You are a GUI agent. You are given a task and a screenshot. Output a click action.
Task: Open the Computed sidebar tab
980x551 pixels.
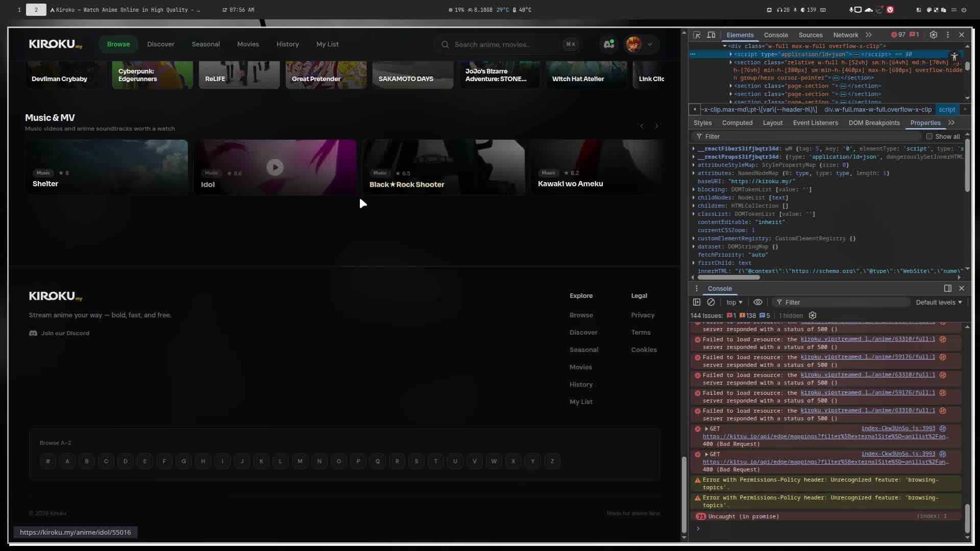tap(737, 122)
